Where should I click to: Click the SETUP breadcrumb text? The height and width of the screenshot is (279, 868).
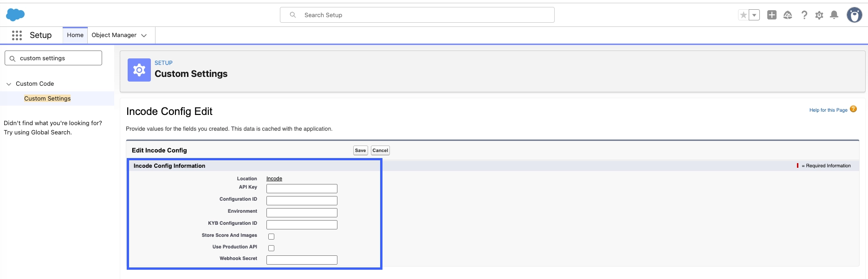[163, 63]
